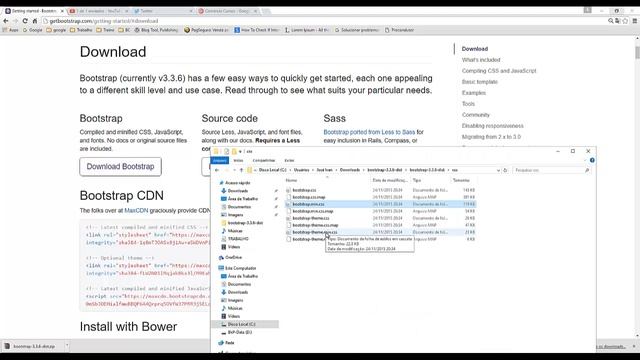Open downloaded bootstrap-3.3.6-dist.zip in download bar
Screen dimensions: 640x360
tap(33, 346)
